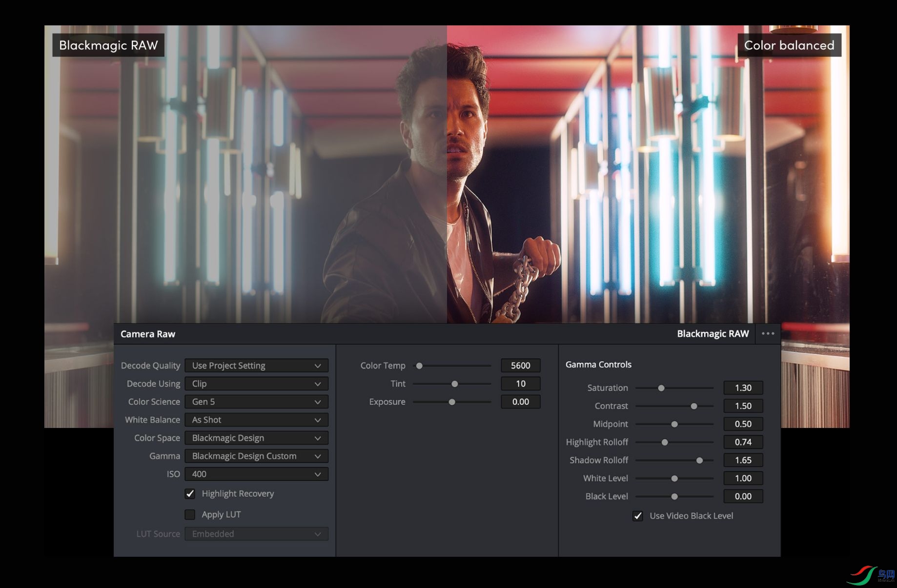Open the Color Space Blackmagic Design dropdown

256,438
